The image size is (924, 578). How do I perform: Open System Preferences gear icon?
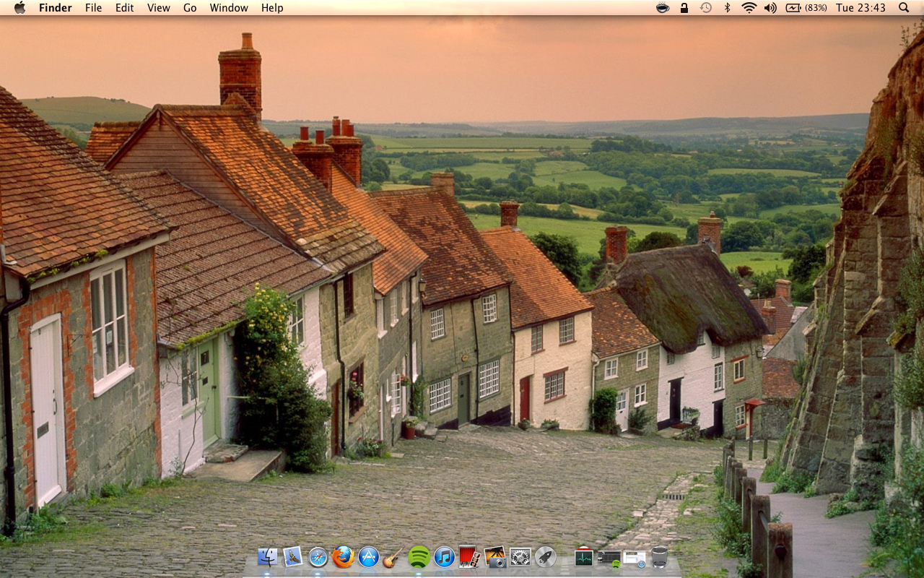tap(520, 557)
